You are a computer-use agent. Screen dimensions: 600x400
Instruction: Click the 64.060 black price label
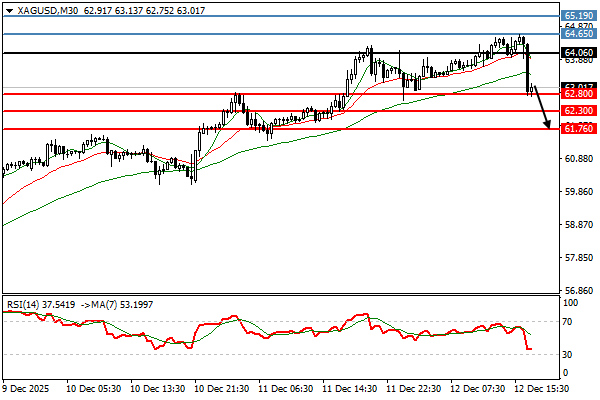(x=579, y=52)
